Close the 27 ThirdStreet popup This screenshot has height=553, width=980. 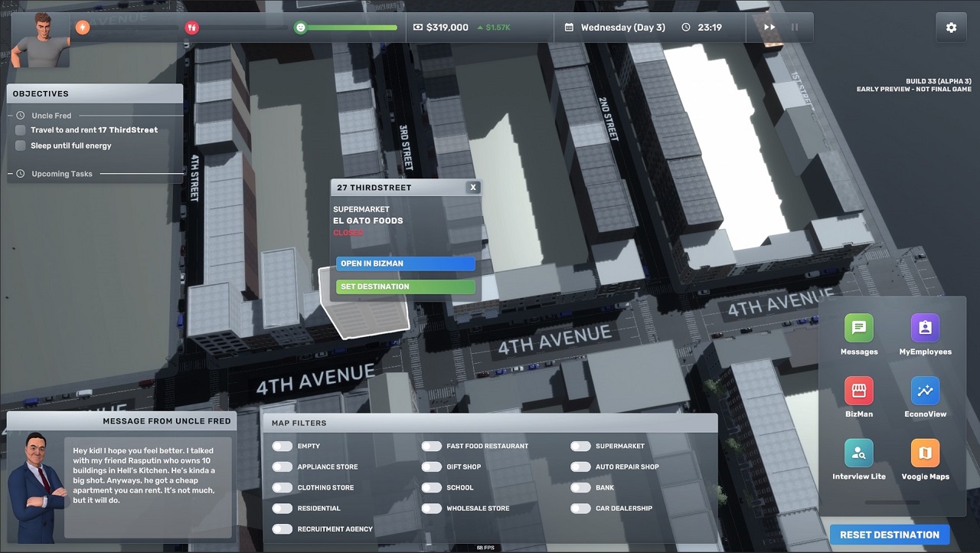pyautogui.click(x=473, y=187)
